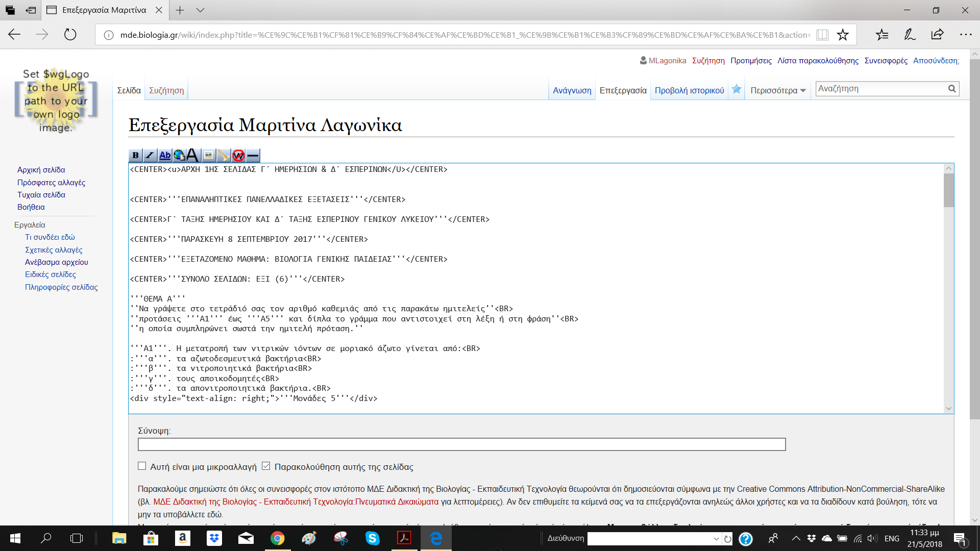Image resolution: width=980 pixels, height=551 pixels.
Task: Switch to Προβολή ιστορικού tab
Action: click(689, 90)
